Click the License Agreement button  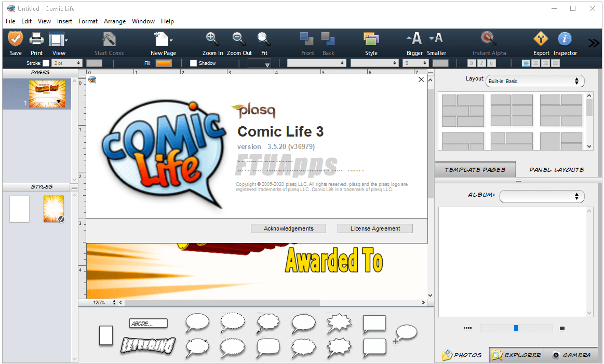375,228
